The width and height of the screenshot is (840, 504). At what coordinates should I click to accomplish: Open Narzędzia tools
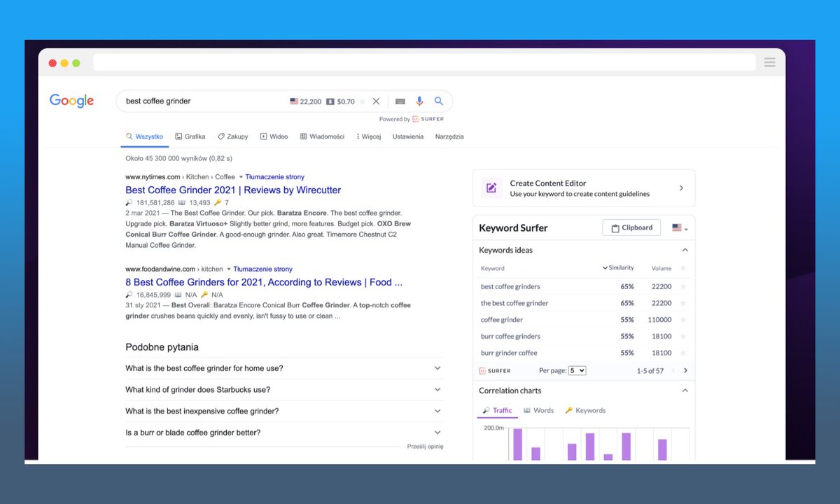[449, 136]
